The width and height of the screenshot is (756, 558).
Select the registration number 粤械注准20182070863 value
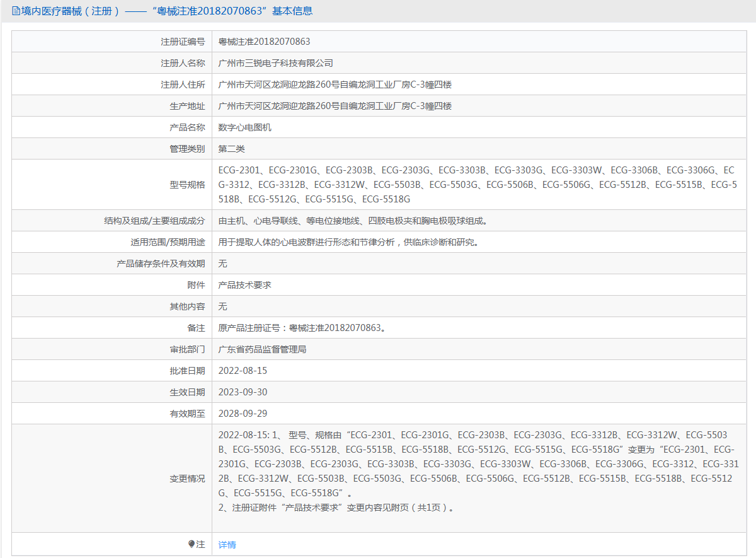click(264, 42)
